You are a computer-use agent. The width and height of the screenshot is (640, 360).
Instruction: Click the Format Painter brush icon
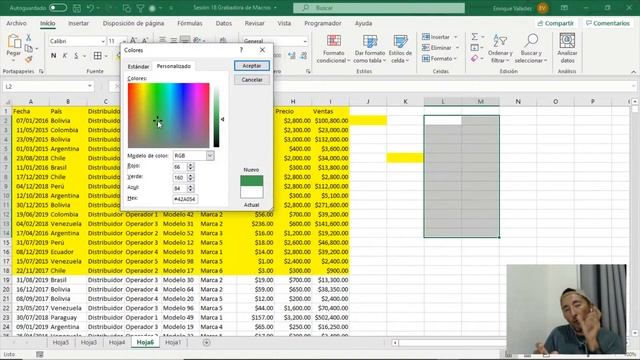click(x=29, y=59)
